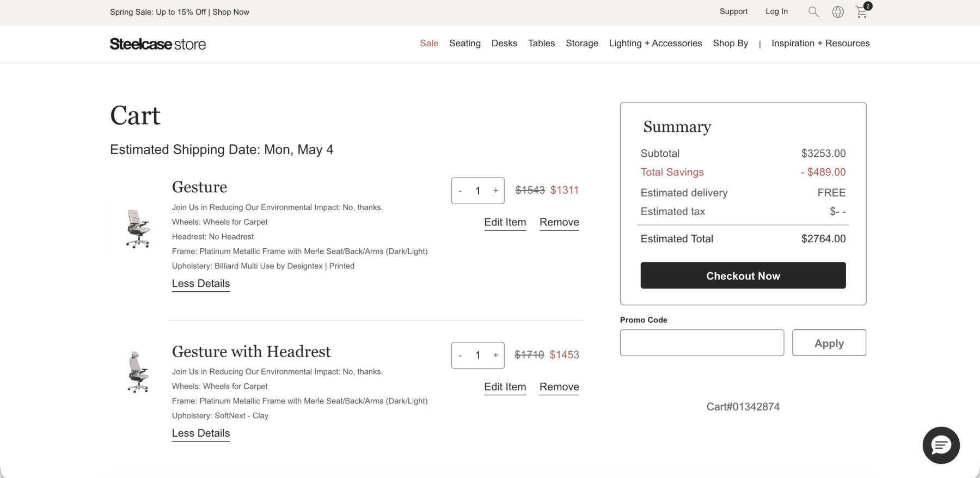Click the Log In link

[x=776, y=11]
